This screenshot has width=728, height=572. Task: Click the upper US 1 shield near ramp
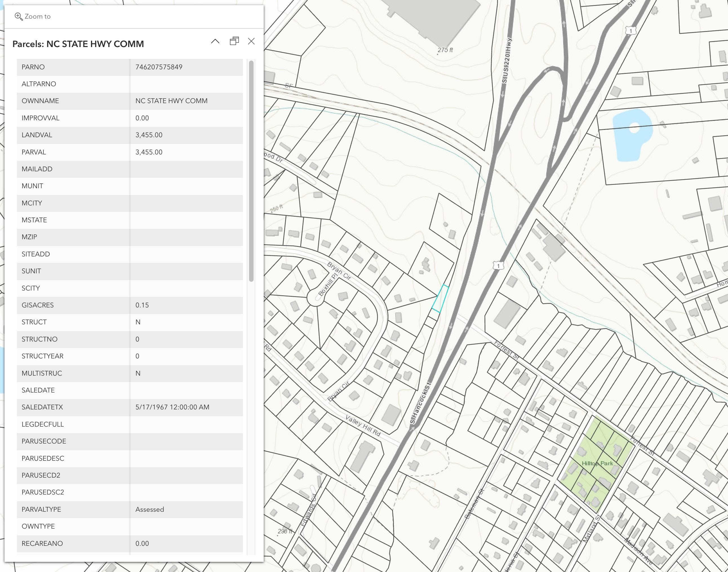(631, 31)
